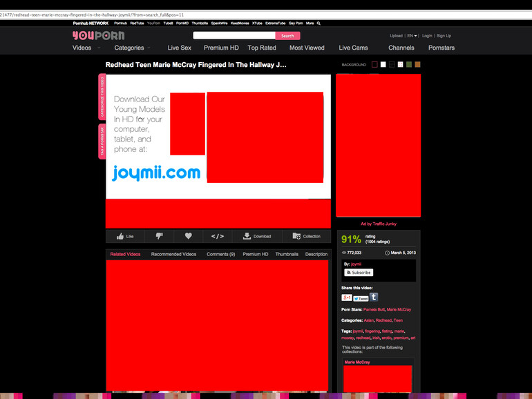Viewport: 532px width, 399px height.
Task: Click the magnifier icon in network bar
Action: tap(319, 23)
